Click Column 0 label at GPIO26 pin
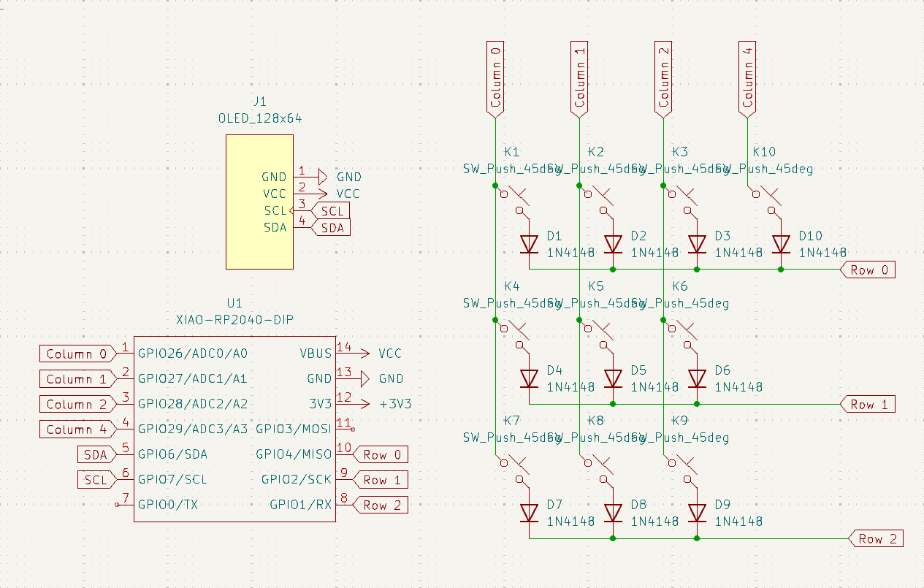 click(x=77, y=354)
